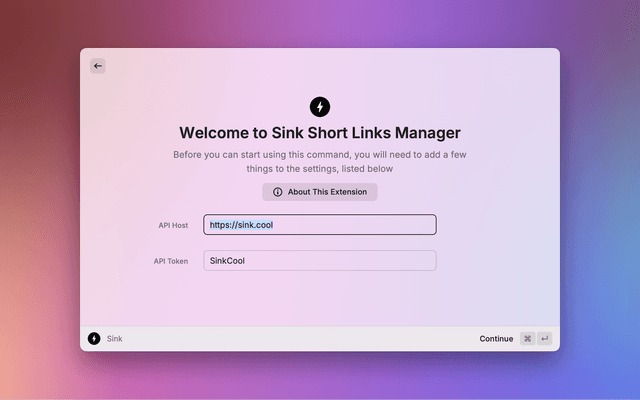
Task: Click the Sink name in the bottom bar
Action: pyautogui.click(x=115, y=339)
